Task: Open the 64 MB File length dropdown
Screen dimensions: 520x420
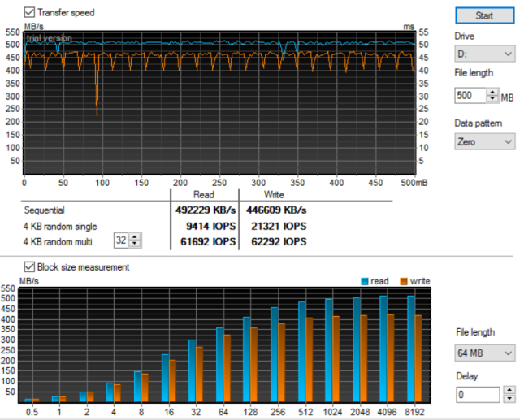Action: (x=484, y=353)
